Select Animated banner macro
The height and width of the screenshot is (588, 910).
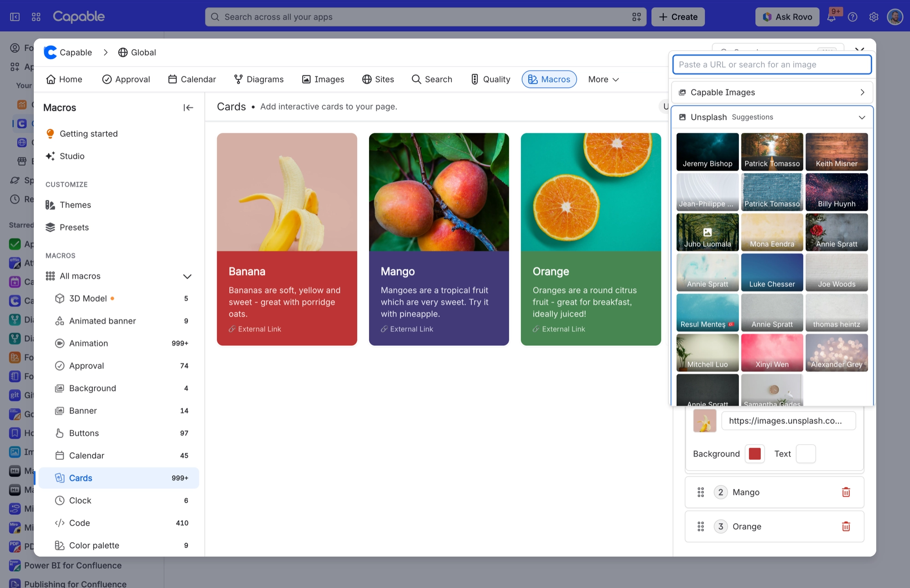coord(119,321)
